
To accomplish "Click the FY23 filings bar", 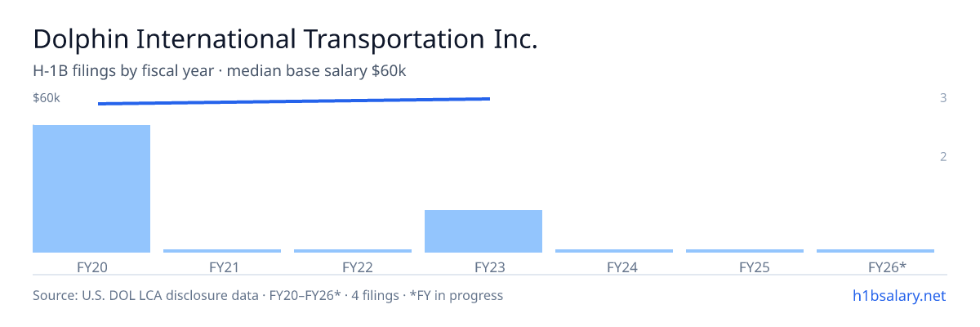I will (483, 231).
